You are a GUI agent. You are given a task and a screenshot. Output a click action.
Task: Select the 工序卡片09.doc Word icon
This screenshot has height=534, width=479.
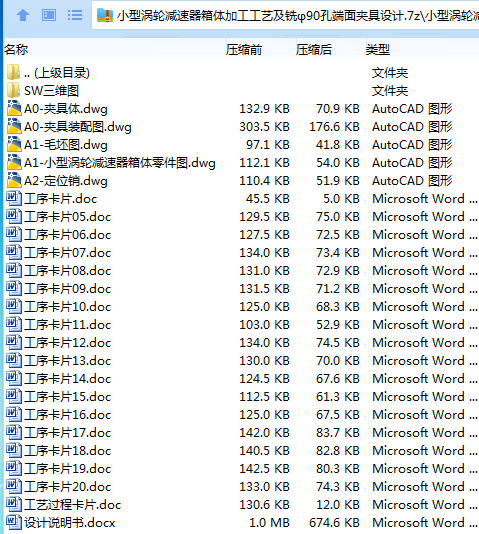(x=14, y=288)
